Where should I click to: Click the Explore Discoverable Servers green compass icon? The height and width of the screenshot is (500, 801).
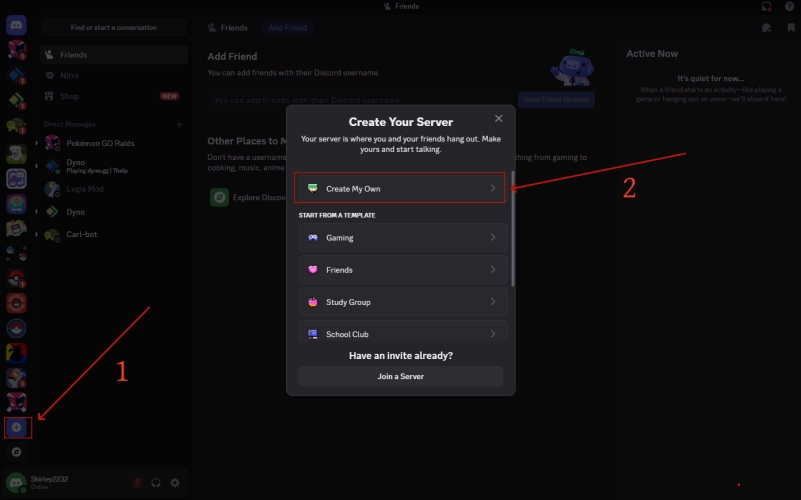[220, 197]
